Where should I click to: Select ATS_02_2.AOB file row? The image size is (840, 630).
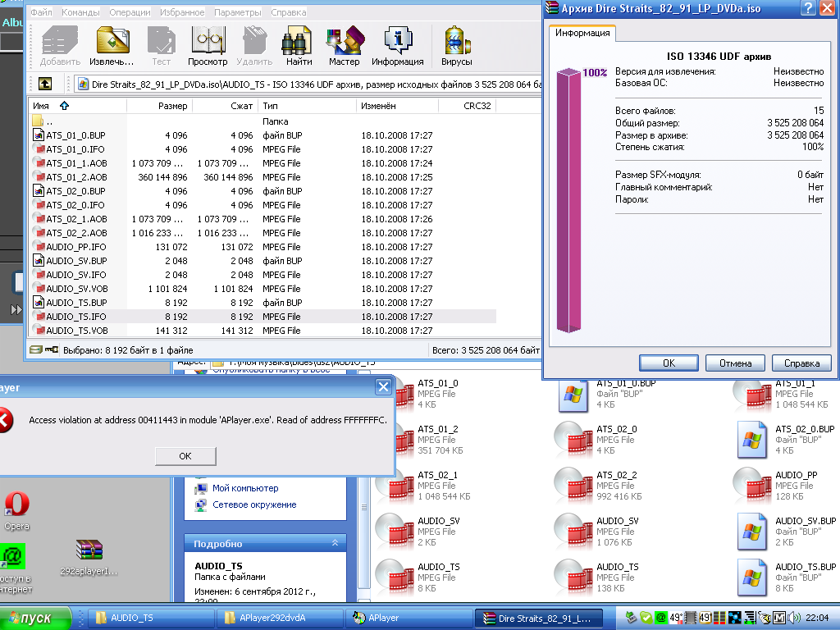click(262, 233)
